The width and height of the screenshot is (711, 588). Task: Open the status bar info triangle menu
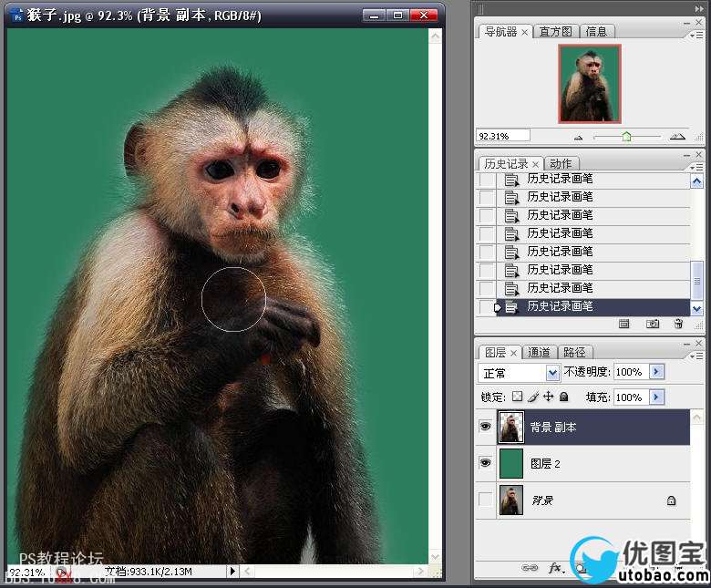click(232, 571)
